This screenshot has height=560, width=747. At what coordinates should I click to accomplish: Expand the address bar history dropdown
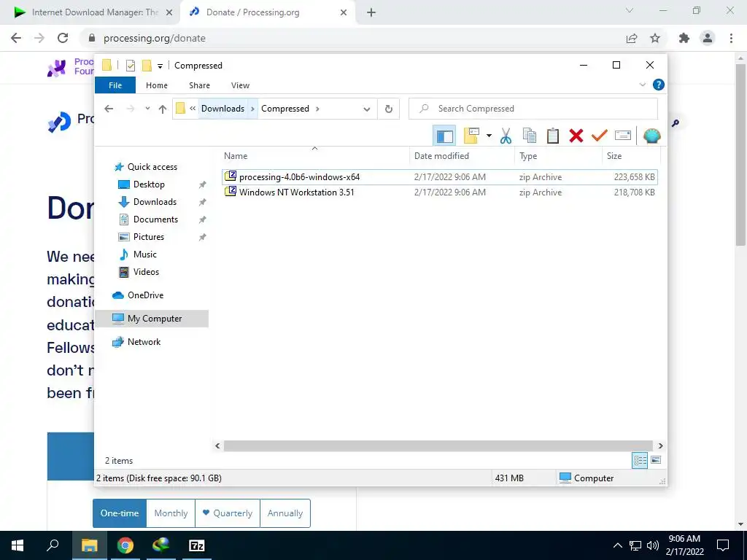[366, 109]
